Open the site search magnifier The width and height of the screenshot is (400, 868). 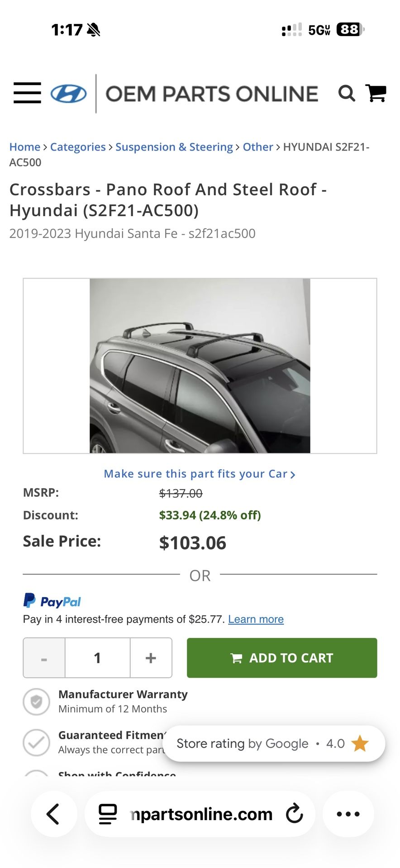click(347, 94)
